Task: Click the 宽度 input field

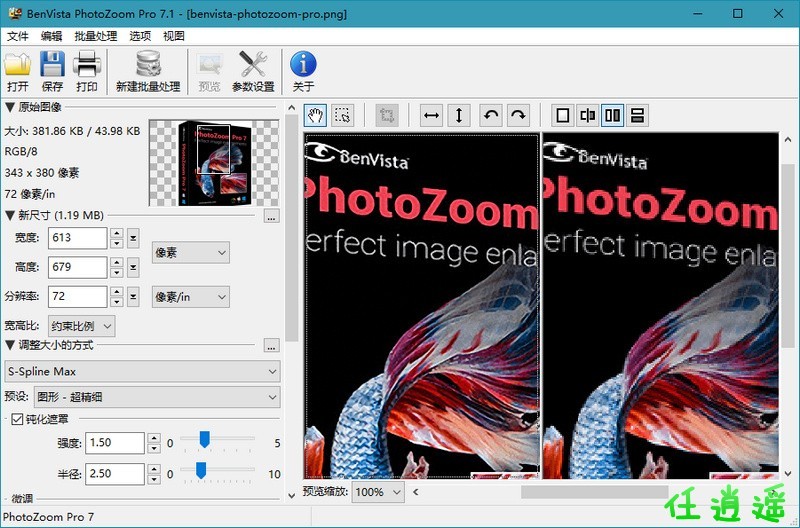Action: (x=78, y=238)
